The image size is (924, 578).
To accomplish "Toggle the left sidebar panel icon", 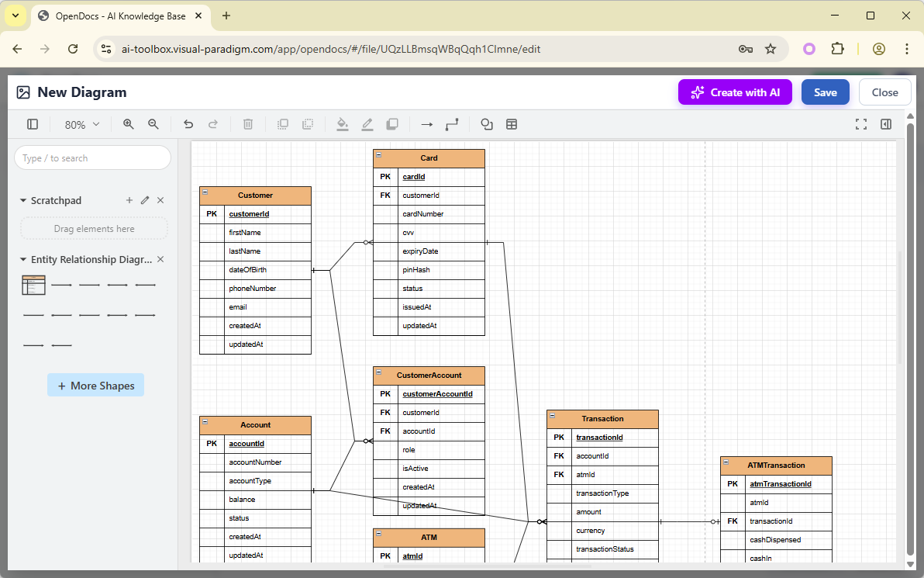I will tap(32, 124).
